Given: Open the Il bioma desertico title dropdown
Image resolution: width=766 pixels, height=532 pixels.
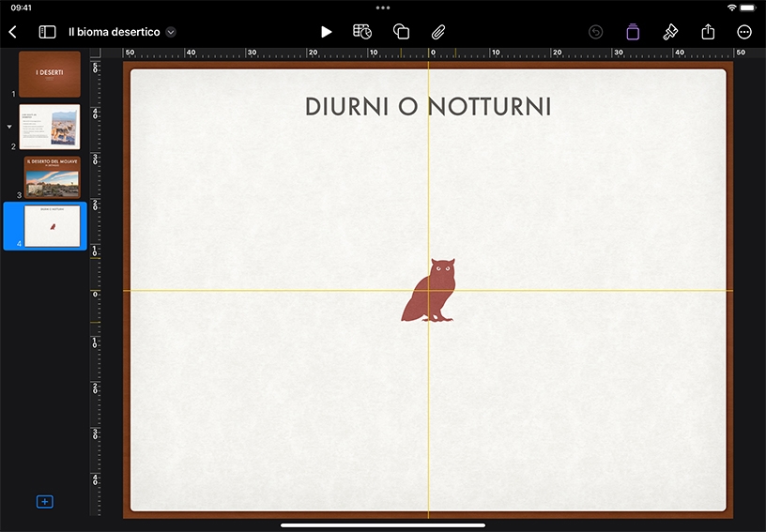Looking at the screenshot, I should pyautogui.click(x=171, y=32).
